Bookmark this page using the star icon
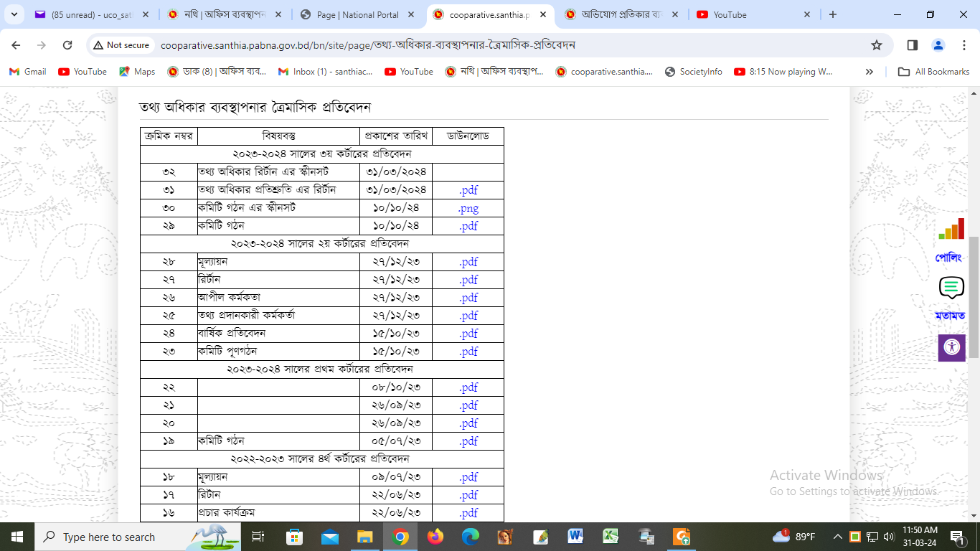Viewport: 980px width, 551px height. coord(876,45)
